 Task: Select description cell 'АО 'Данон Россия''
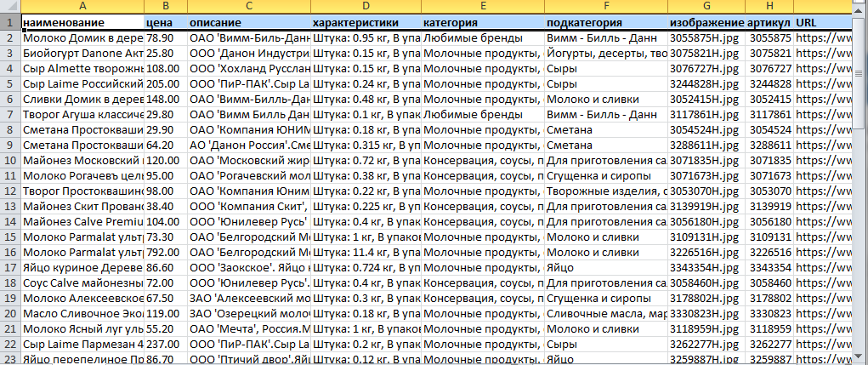(249, 145)
